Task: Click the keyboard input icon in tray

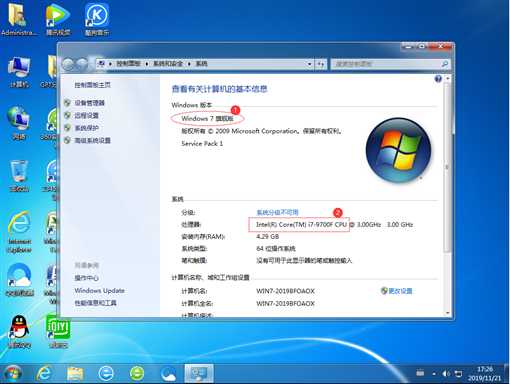Action: 420,373
